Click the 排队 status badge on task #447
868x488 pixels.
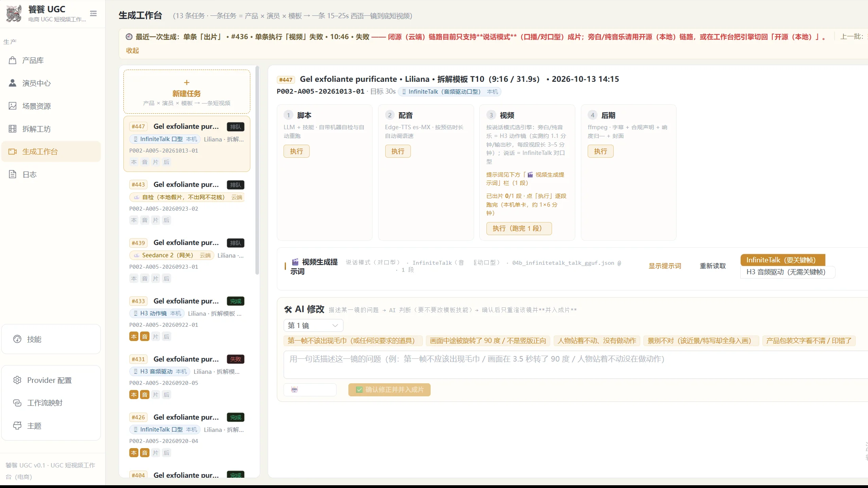coord(236,127)
